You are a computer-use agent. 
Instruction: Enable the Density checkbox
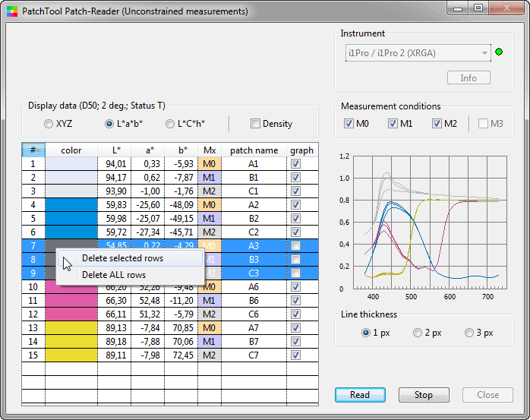pos(256,124)
